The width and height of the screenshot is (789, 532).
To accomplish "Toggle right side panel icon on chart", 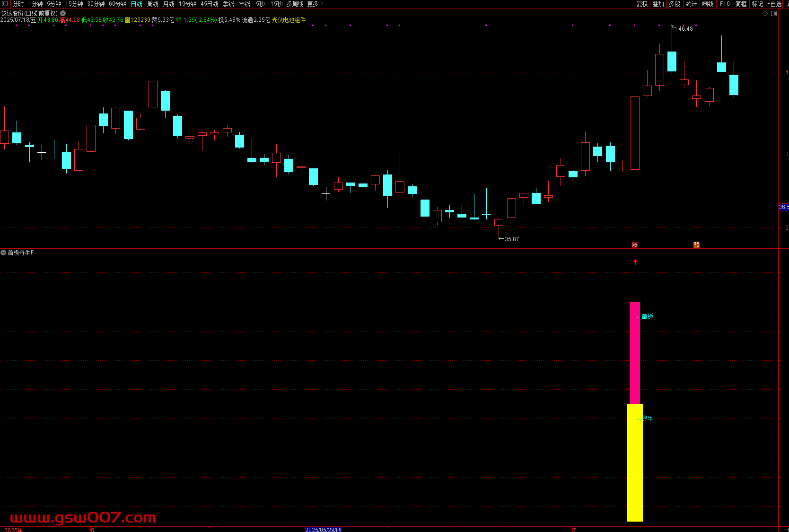I will 774,13.
